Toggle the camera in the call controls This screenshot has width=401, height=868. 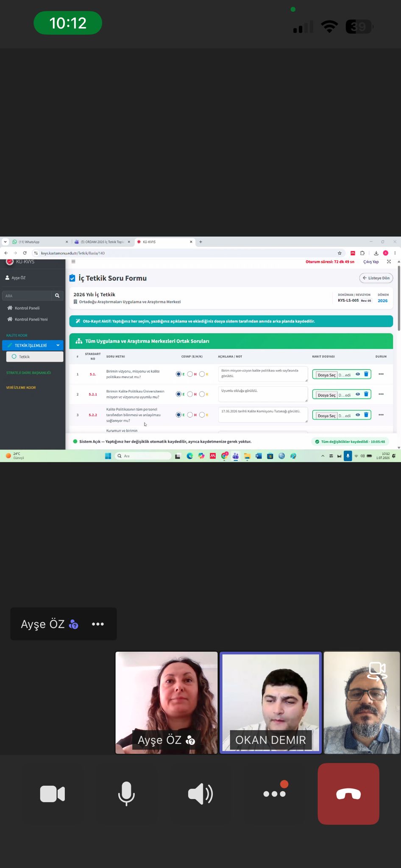(x=52, y=794)
